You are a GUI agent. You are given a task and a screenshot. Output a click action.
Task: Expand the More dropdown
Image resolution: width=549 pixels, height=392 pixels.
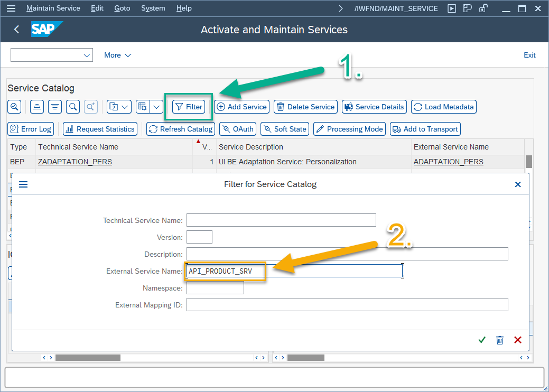pyautogui.click(x=117, y=55)
